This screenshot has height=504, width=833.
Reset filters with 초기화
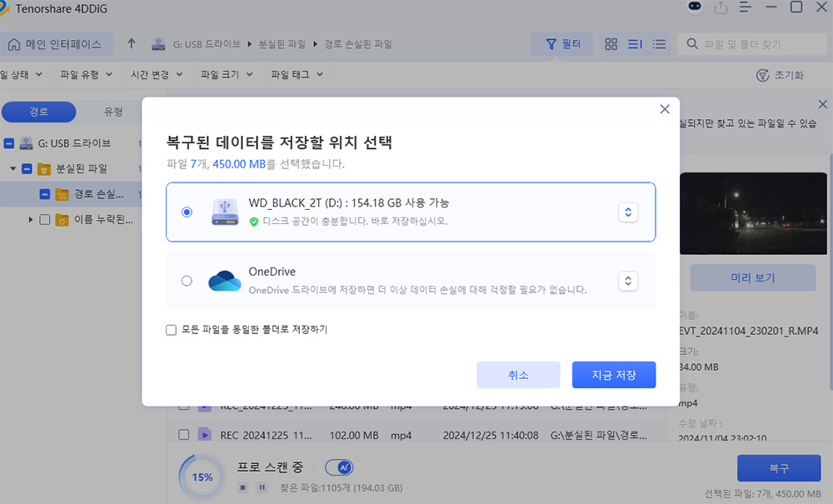[x=780, y=75]
